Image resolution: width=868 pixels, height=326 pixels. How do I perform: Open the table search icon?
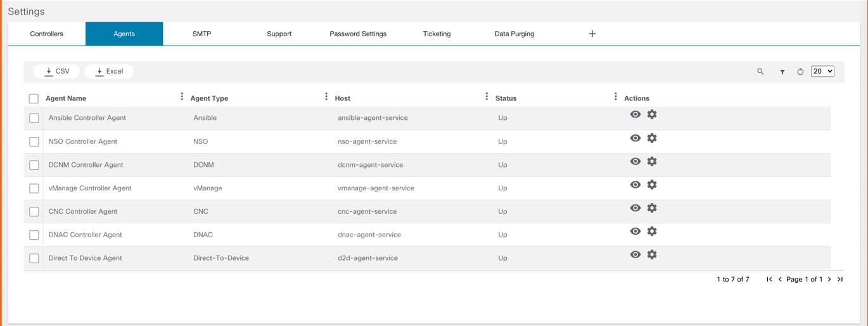(x=760, y=72)
